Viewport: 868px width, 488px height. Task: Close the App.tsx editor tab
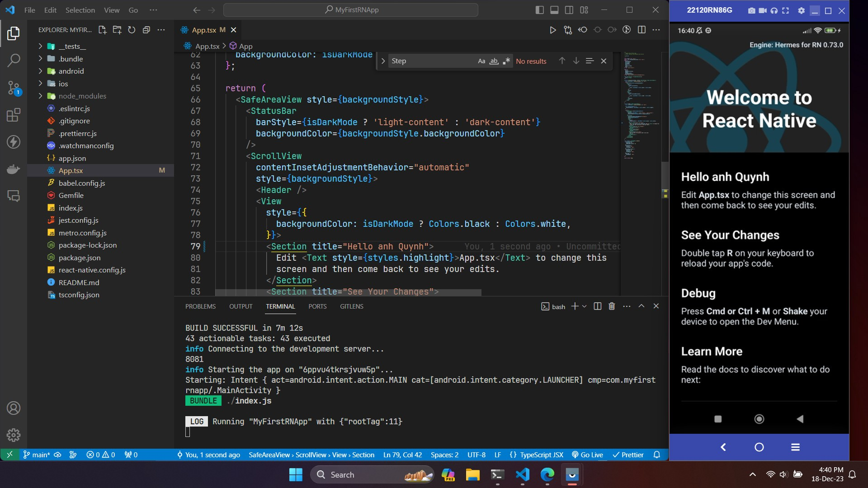[x=233, y=30]
